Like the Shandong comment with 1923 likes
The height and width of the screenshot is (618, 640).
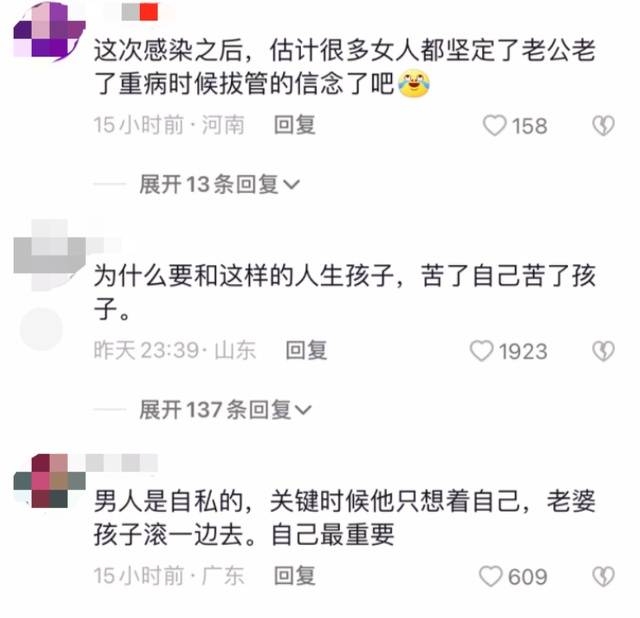482,351
